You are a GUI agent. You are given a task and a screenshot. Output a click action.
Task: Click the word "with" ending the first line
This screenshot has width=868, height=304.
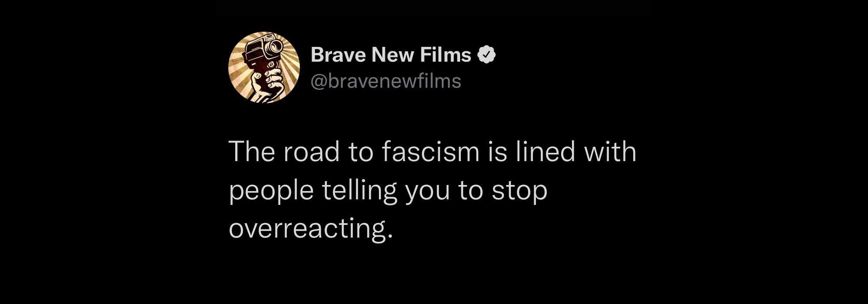[610, 152]
